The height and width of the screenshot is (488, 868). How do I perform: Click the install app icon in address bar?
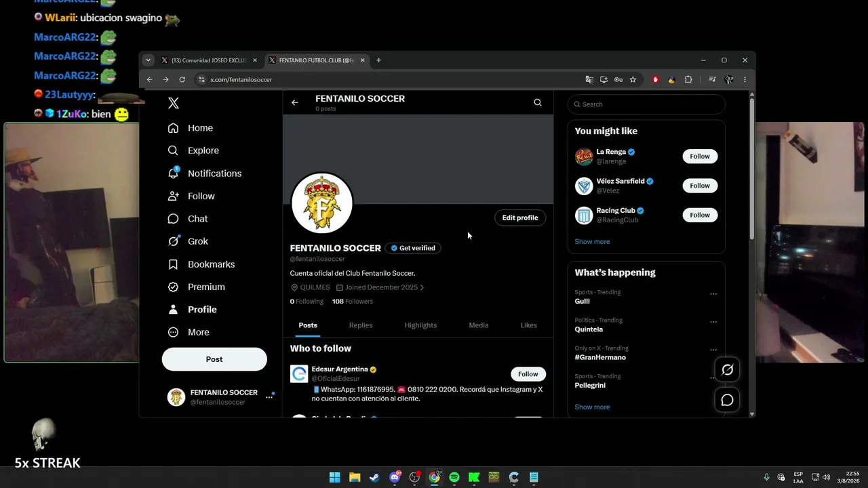(604, 79)
